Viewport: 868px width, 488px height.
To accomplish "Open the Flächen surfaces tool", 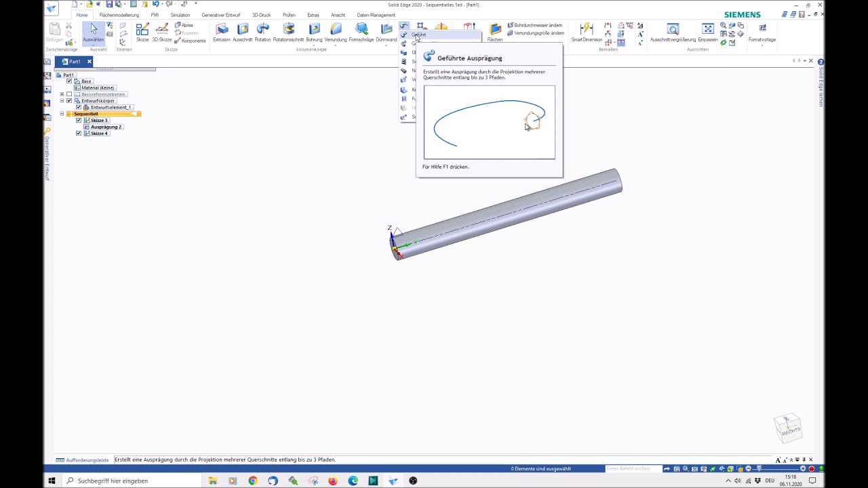I will pos(495,33).
